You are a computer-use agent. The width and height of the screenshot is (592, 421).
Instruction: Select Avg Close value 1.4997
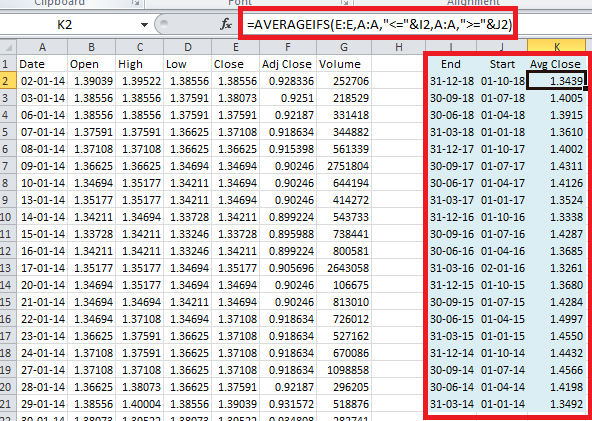click(x=556, y=319)
